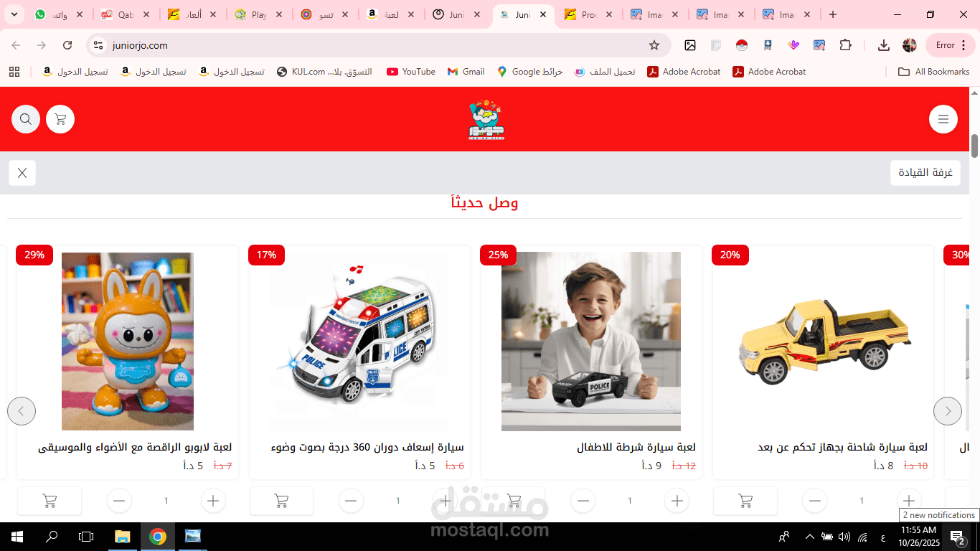Decrease quantity of the police car toy
980x551 pixels.
point(583,501)
